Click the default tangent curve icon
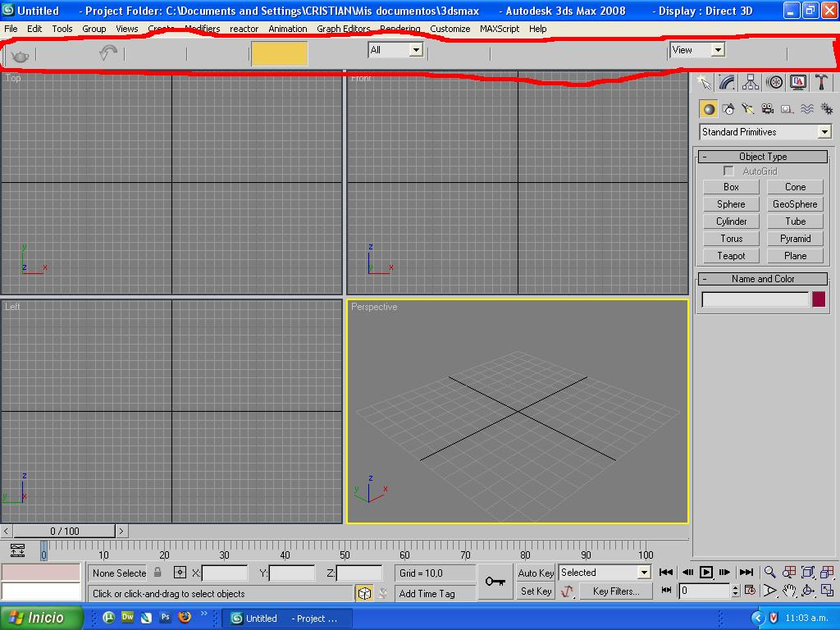The image size is (840, 630). (567, 591)
